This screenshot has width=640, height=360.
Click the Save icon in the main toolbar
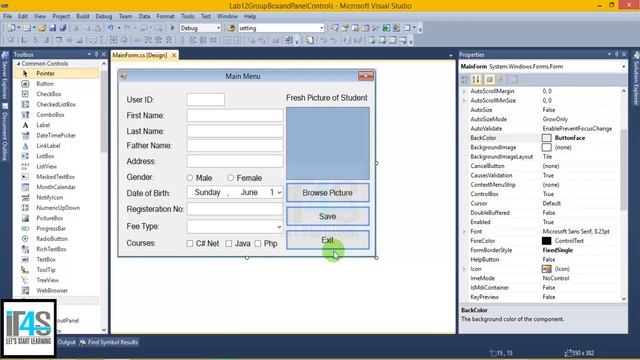point(53,28)
